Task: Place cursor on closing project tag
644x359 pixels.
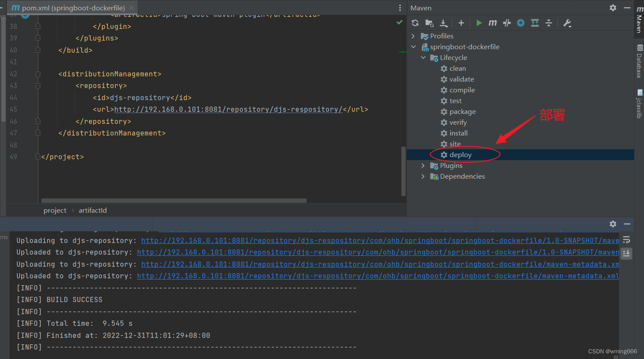Action: [x=63, y=157]
